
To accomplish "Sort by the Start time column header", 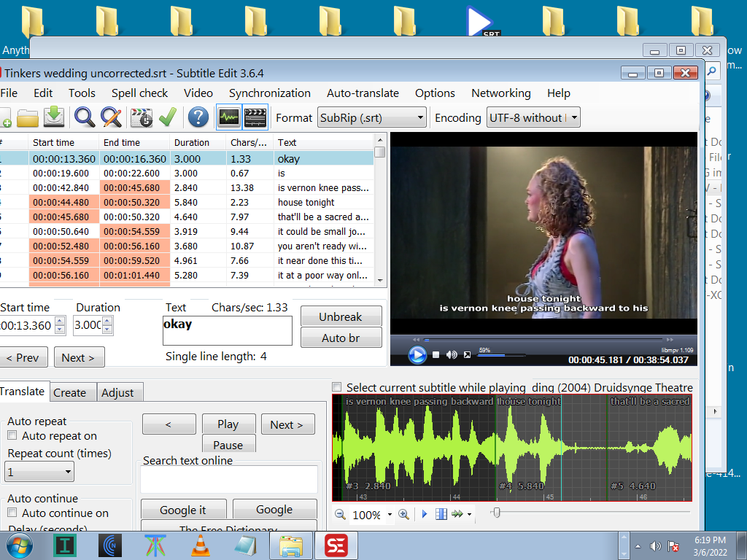I will click(64, 142).
